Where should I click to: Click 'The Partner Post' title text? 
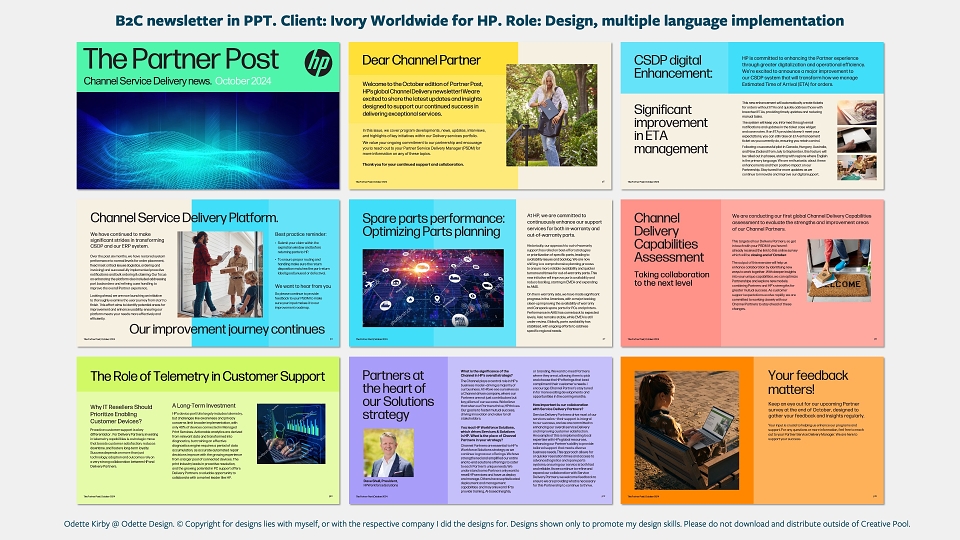click(181, 59)
